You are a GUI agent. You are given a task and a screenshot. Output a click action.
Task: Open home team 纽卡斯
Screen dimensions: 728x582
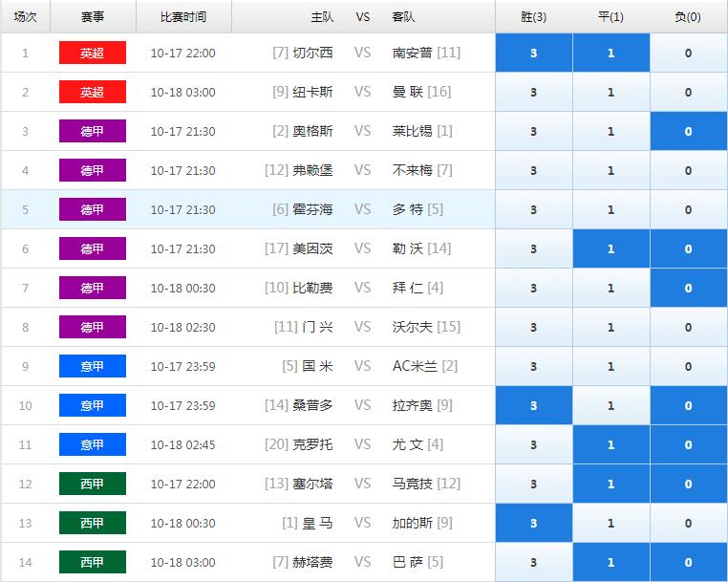(312, 92)
